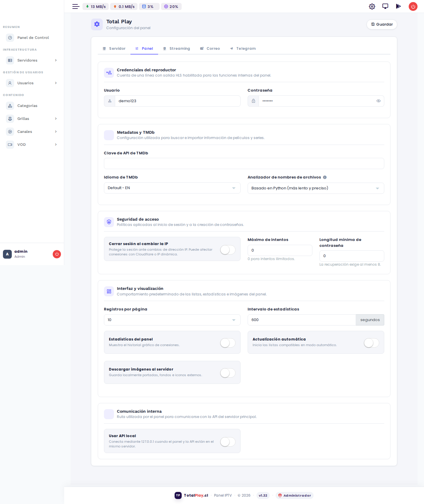Log out using sidebar red power button

[x=57, y=254]
